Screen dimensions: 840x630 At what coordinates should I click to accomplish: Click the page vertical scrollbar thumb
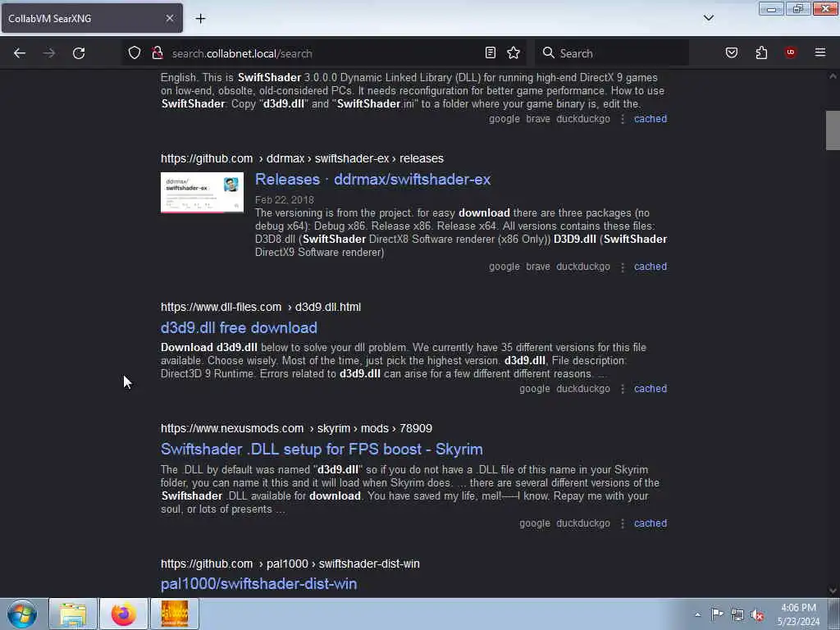[833, 130]
